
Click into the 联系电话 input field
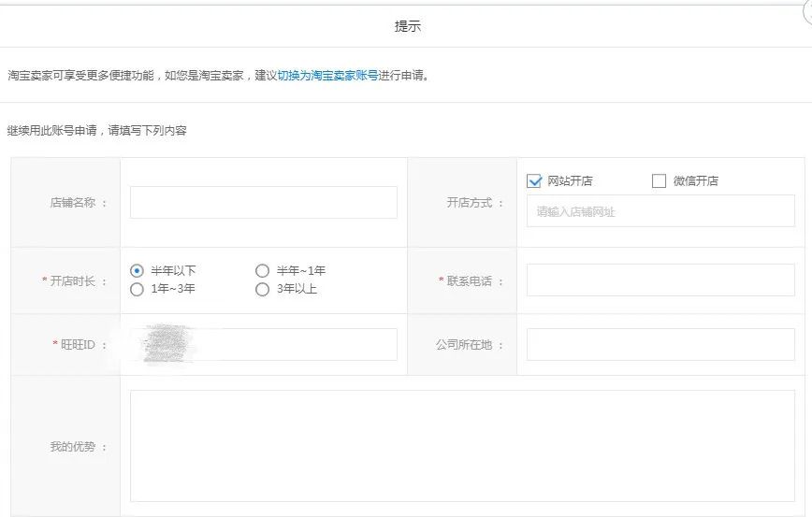[660, 280]
